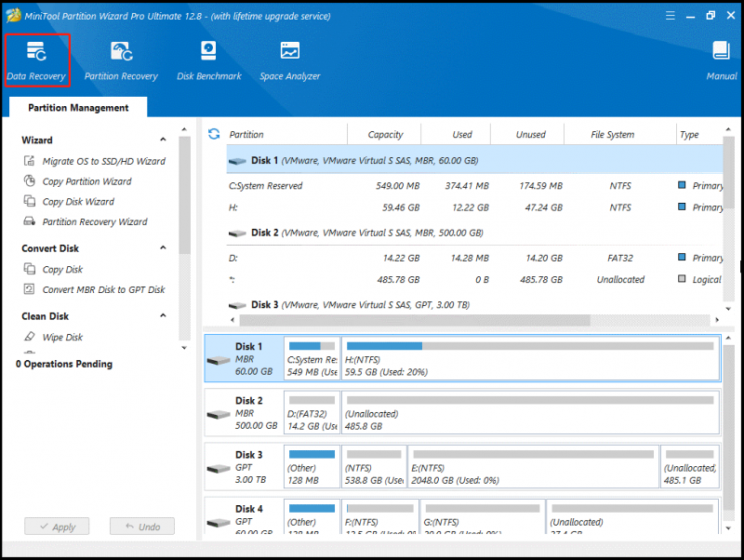Collapse the Wizard section
Screen dimensions: 744x560
[x=164, y=140]
